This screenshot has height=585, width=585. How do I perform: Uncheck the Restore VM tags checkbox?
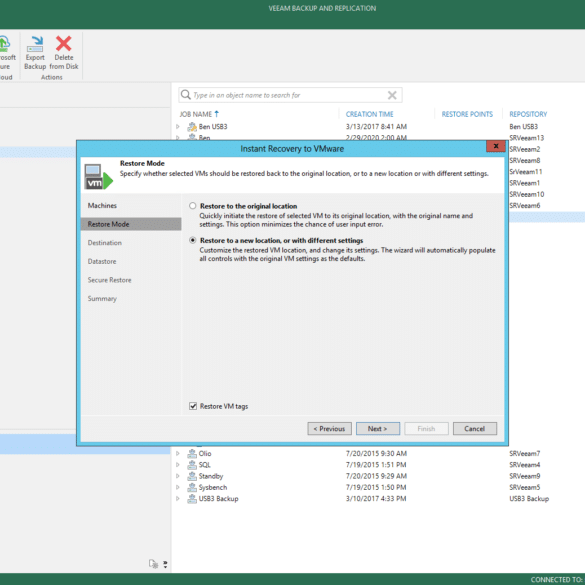point(193,406)
